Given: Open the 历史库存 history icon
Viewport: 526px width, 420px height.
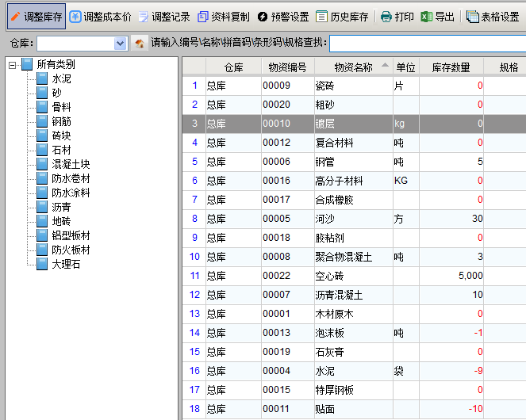Looking at the screenshot, I should click(321, 16).
